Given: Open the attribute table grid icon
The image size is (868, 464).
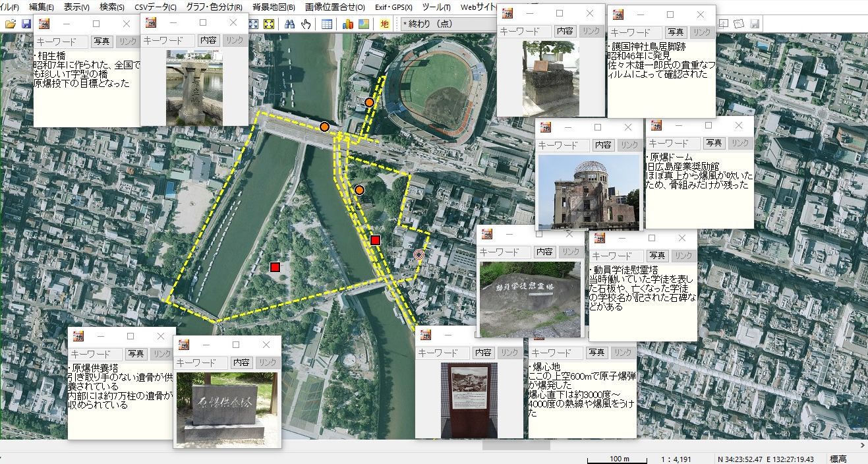Looking at the screenshot, I should pyautogui.click(x=327, y=24).
